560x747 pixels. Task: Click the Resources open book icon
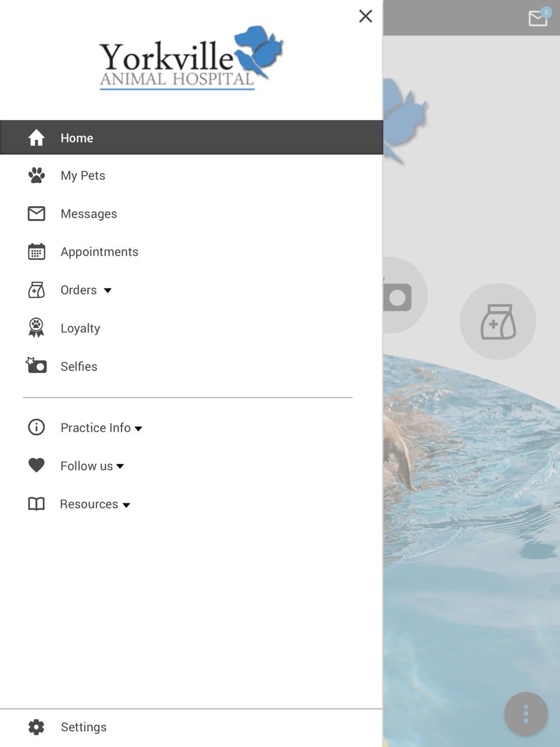click(x=36, y=504)
